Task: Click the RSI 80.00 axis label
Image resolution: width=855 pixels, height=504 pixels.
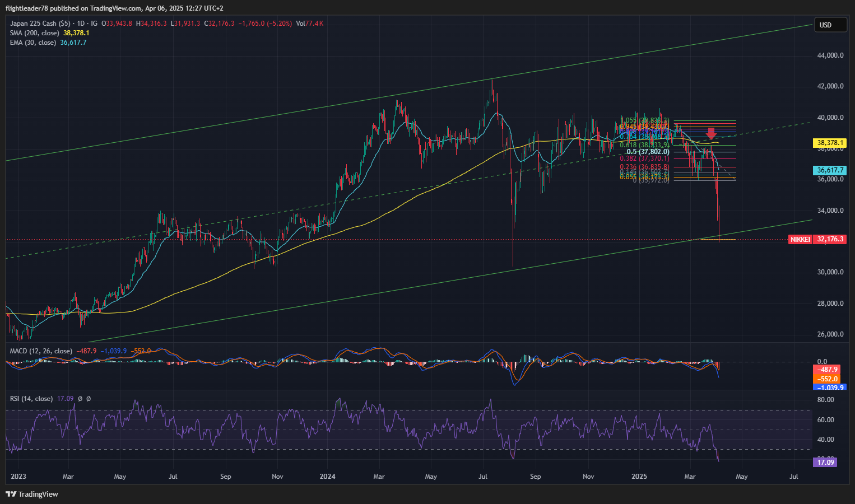Action: [825, 400]
